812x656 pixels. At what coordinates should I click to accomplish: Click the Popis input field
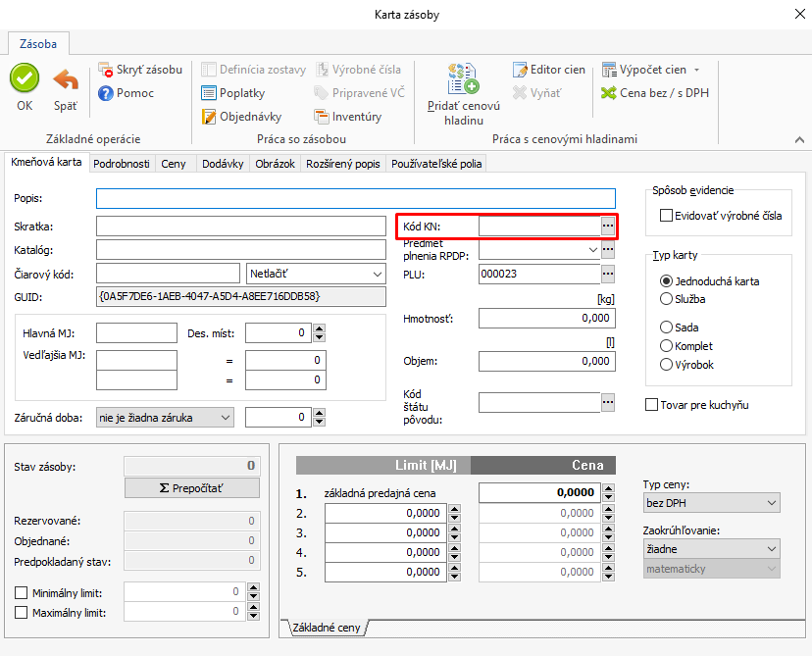point(355,198)
